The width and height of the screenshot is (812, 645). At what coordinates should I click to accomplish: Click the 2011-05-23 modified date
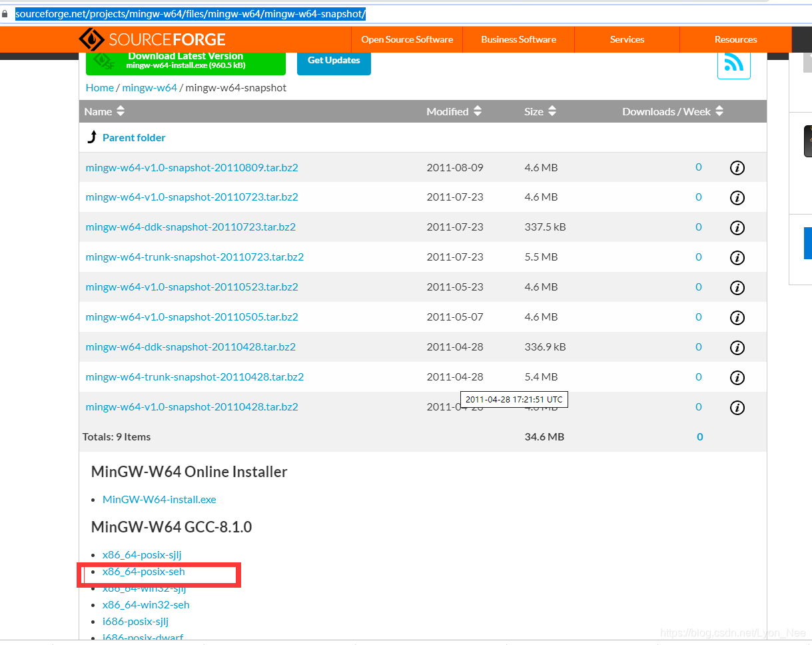455,287
